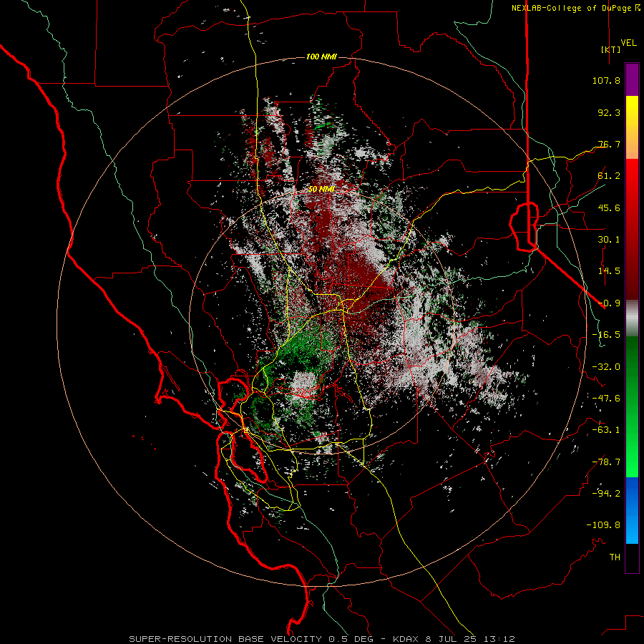Select the 30.1 velocity scale value
The height and width of the screenshot is (644, 644).
click(609, 240)
